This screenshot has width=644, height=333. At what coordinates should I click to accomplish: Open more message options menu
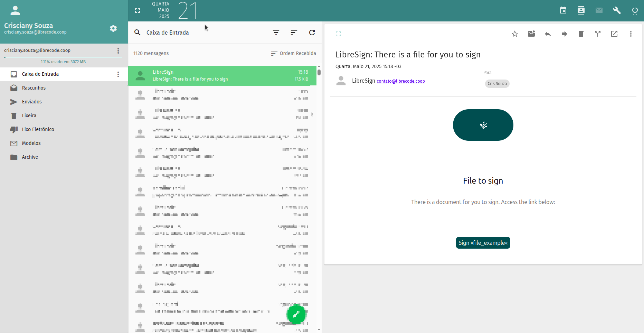tap(631, 34)
